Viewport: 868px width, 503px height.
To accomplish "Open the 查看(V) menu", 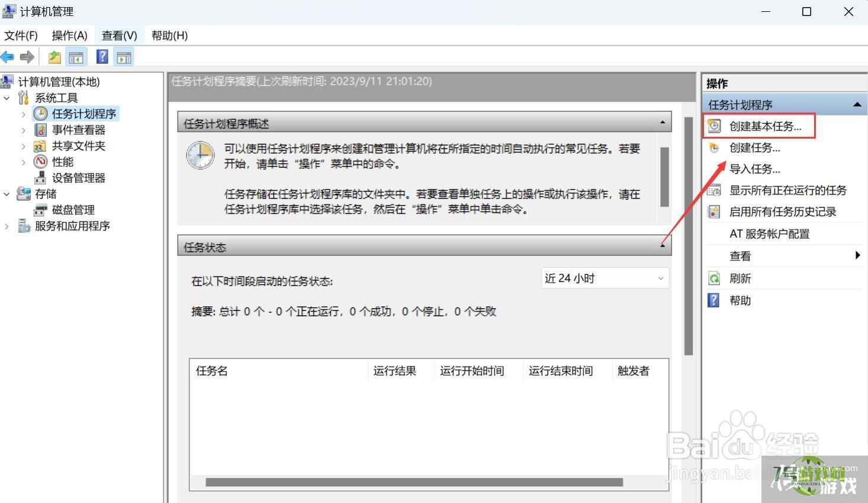I will (x=119, y=36).
